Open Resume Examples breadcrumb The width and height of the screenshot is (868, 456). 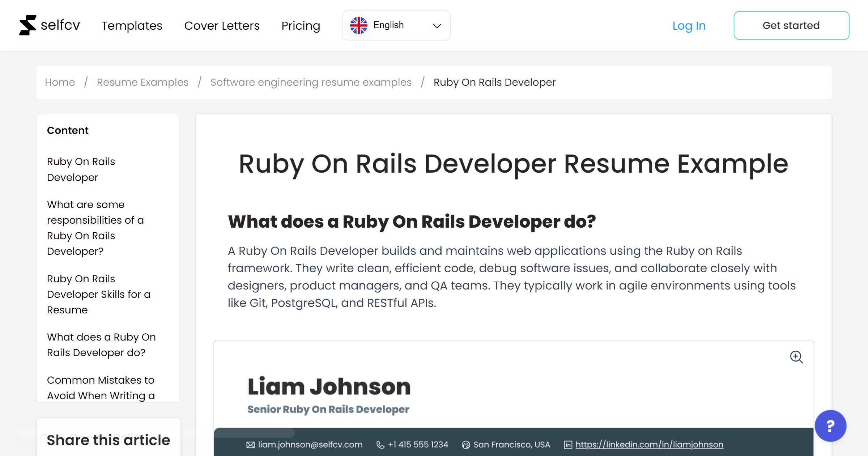[142, 82]
